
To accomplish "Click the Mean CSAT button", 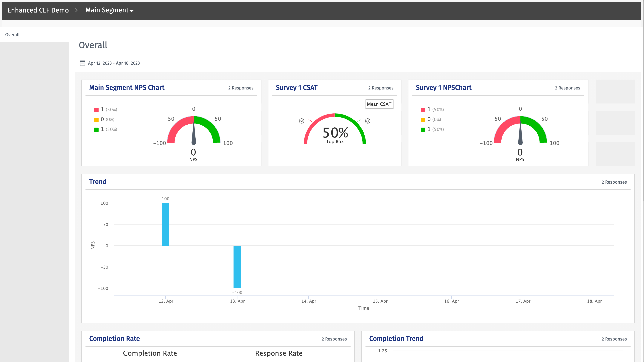I will pyautogui.click(x=379, y=104).
